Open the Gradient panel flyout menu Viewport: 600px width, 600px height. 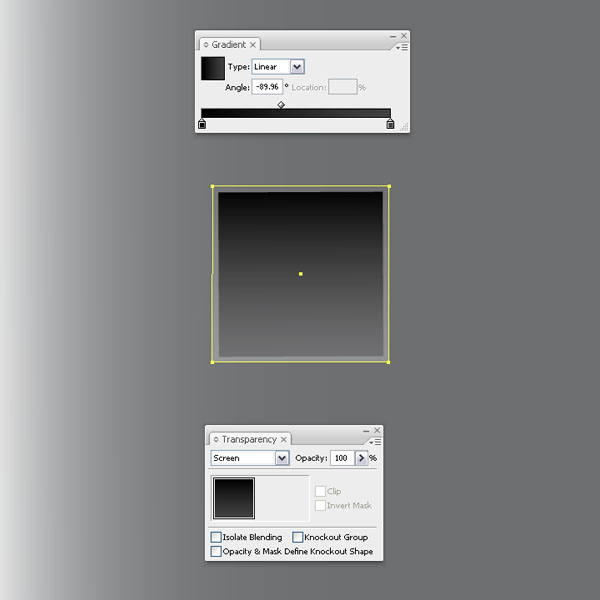(x=402, y=47)
